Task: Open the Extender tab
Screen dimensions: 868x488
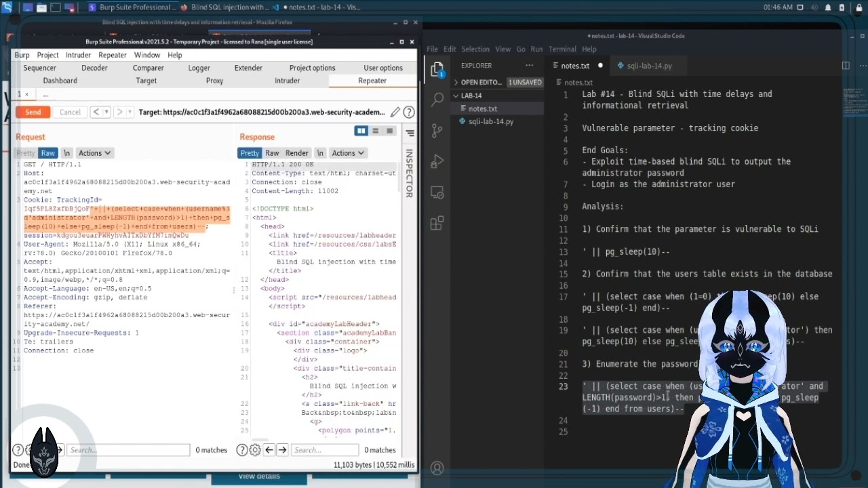Action: click(x=248, y=68)
